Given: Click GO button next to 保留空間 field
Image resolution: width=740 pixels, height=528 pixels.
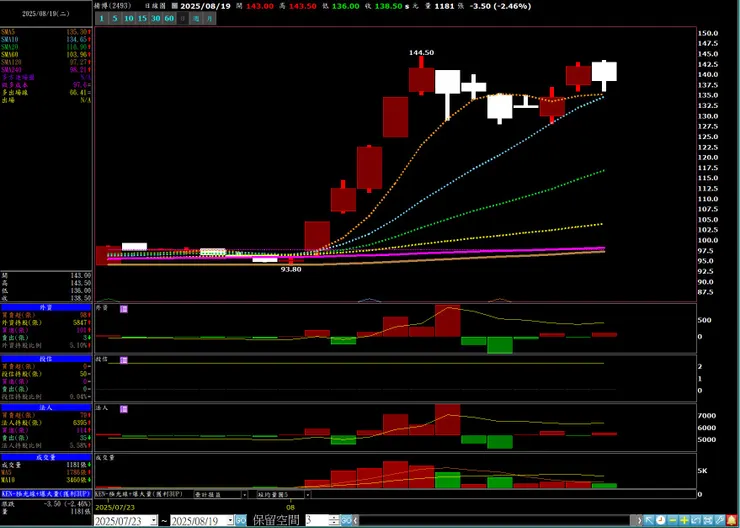Looking at the screenshot, I should (346, 520).
